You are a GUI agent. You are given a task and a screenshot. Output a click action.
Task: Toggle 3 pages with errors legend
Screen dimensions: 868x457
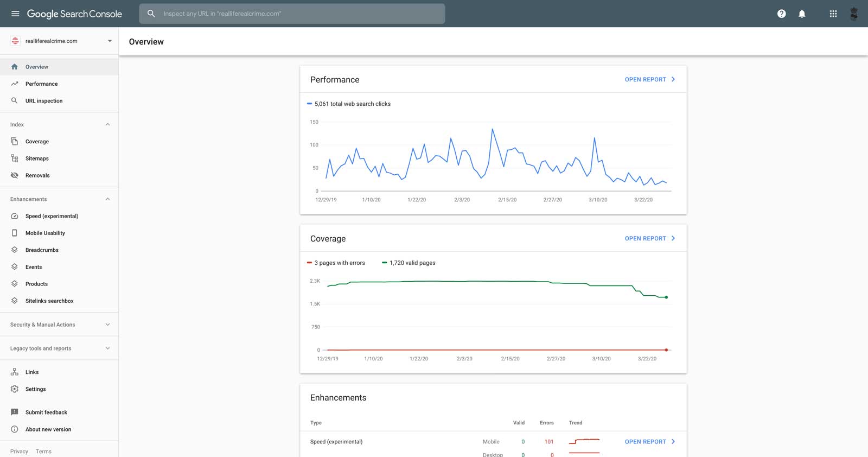336,263
